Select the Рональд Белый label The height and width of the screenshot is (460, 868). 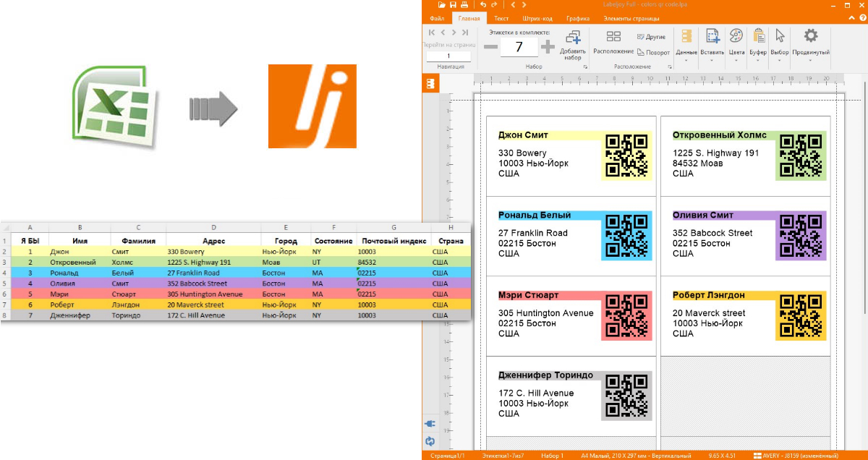[x=571, y=236]
